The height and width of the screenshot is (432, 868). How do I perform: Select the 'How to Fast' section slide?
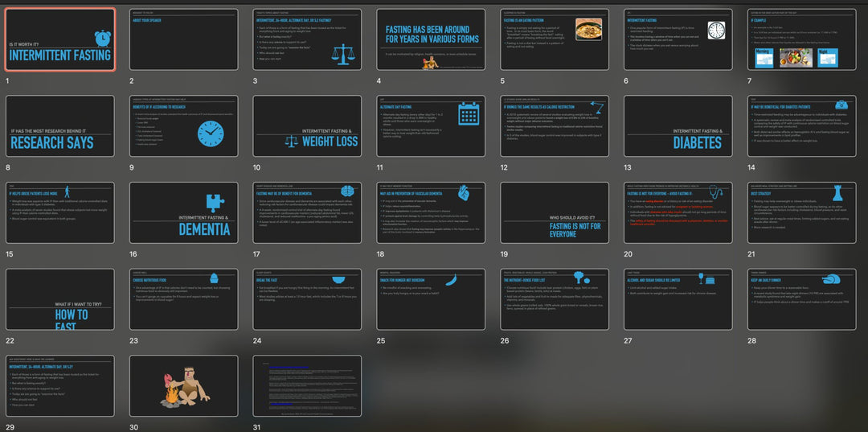[60, 300]
